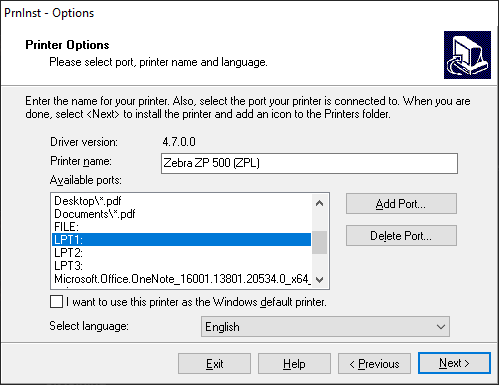Image resolution: width=499 pixels, height=385 pixels.
Task: Exit the printer installer
Action: point(214,364)
